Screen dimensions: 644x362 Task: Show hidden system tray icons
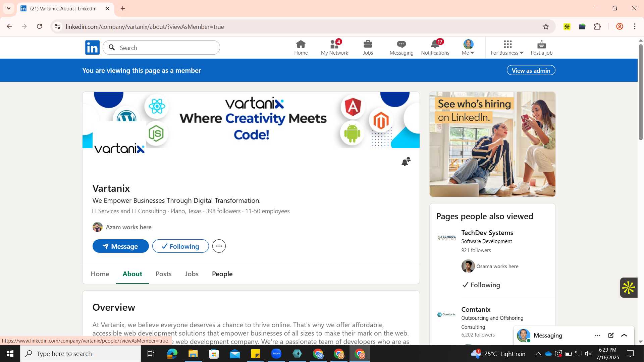[x=538, y=354]
